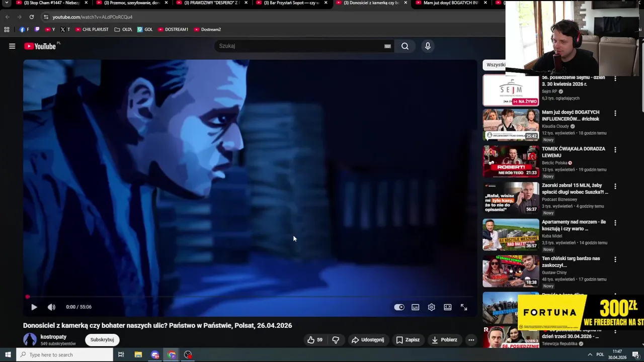Viewport: 644px width, 362px height.
Task: Click the search magnifier button
Action: click(x=405, y=46)
